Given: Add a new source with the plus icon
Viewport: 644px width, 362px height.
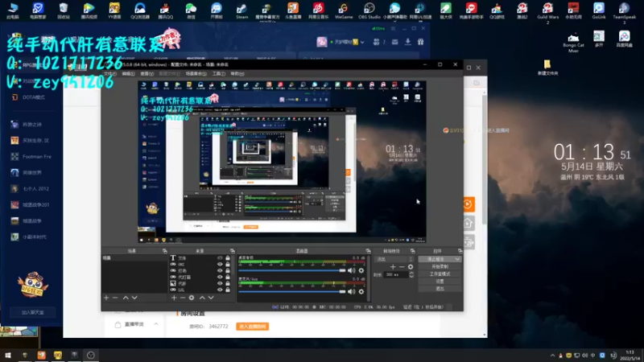Looking at the screenshot, I should coord(174,298).
